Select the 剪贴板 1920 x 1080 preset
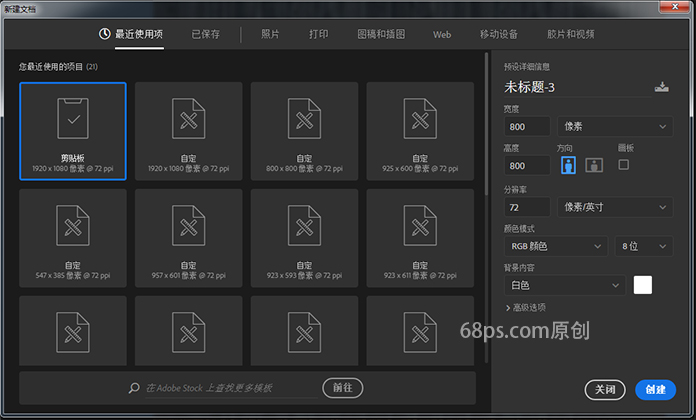The height and width of the screenshot is (420, 696). tap(73, 131)
